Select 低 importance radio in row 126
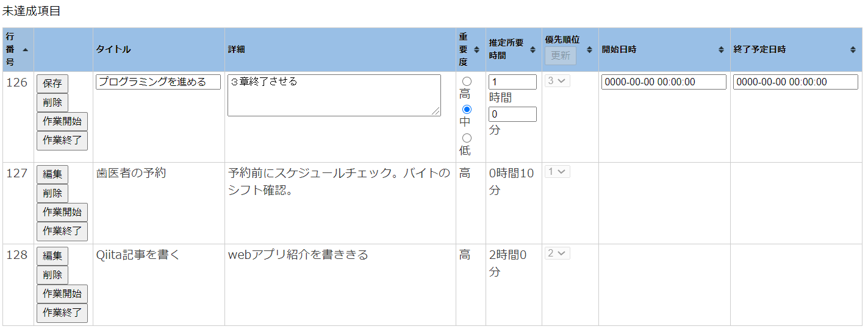Screen dimensions: 868x329 pos(467,138)
